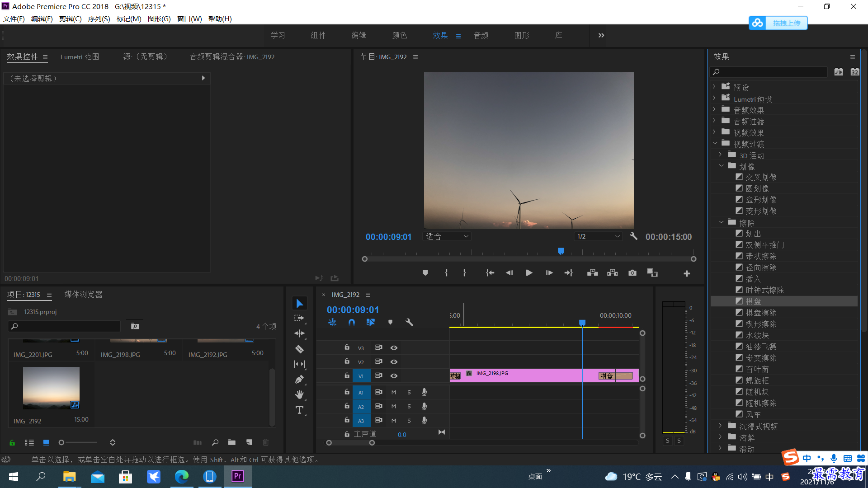Toggle sequence nest insert mode icon
The width and height of the screenshot is (868, 488).
332,322
